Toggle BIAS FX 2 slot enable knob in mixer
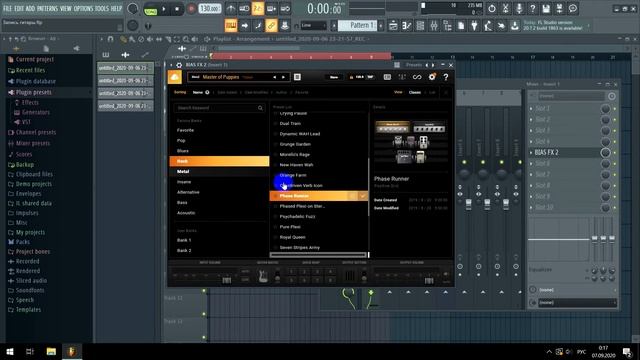The height and width of the screenshot is (360, 640). (605, 153)
